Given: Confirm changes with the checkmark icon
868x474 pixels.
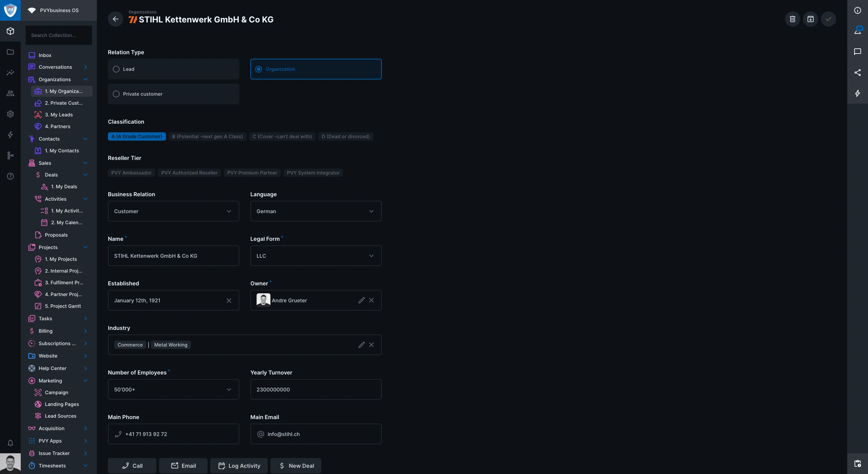Looking at the screenshot, I should tap(829, 19).
